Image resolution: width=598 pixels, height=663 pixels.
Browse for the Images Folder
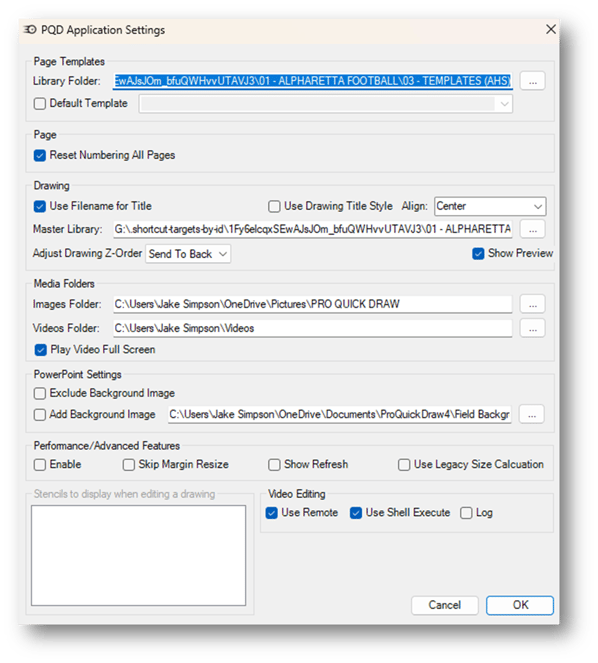(x=532, y=304)
